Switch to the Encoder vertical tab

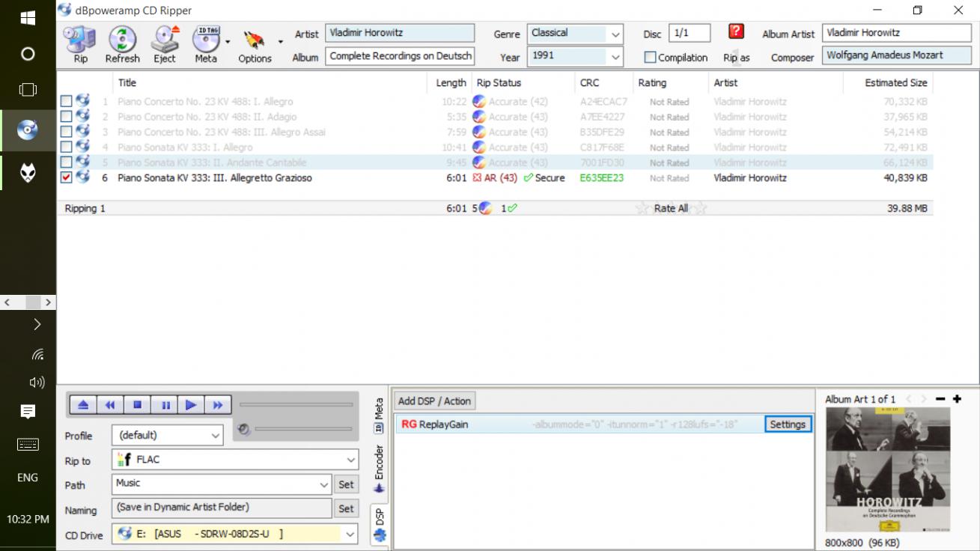click(379, 468)
